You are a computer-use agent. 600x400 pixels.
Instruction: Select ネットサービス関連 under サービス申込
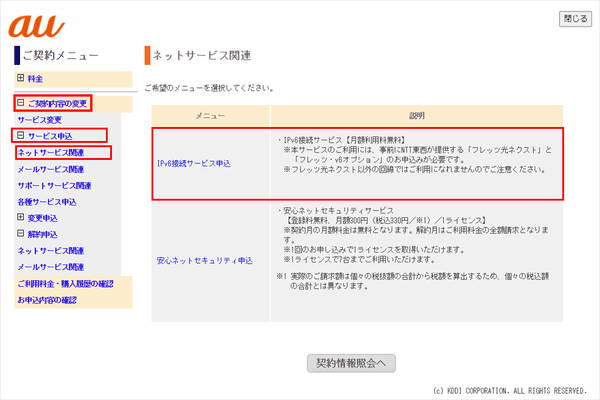pyautogui.click(x=50, y=152)
